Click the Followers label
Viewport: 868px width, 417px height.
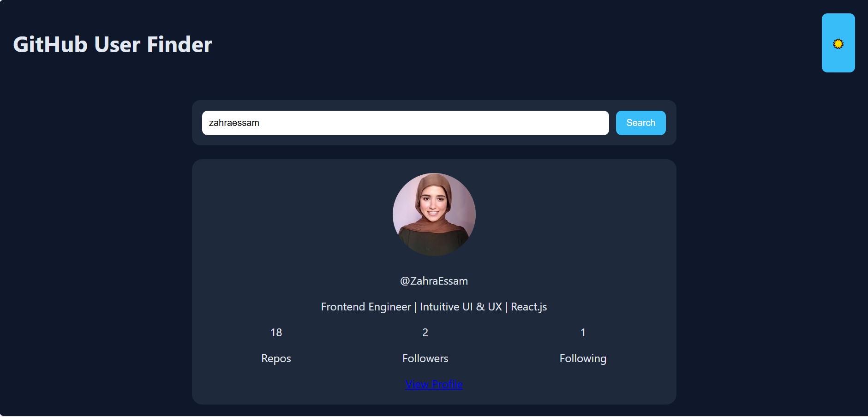tap(425, 358)
